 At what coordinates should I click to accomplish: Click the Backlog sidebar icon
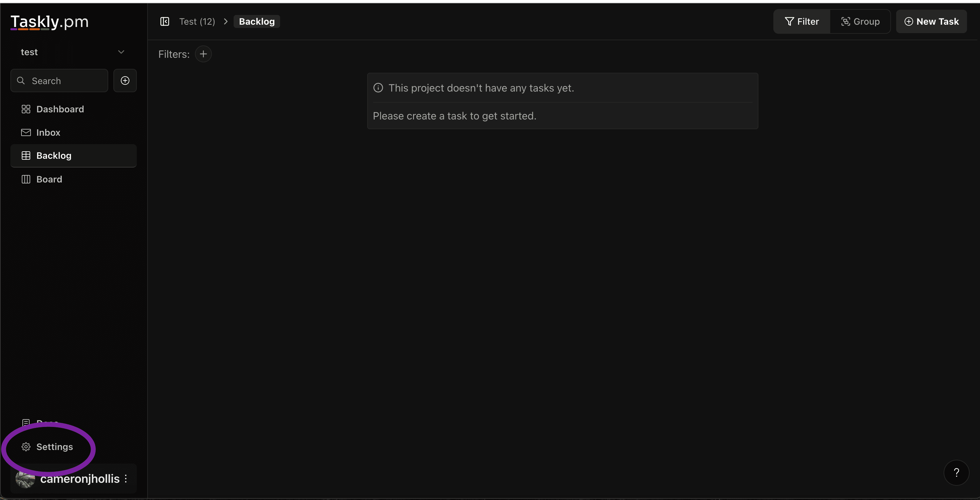[26, 156]
